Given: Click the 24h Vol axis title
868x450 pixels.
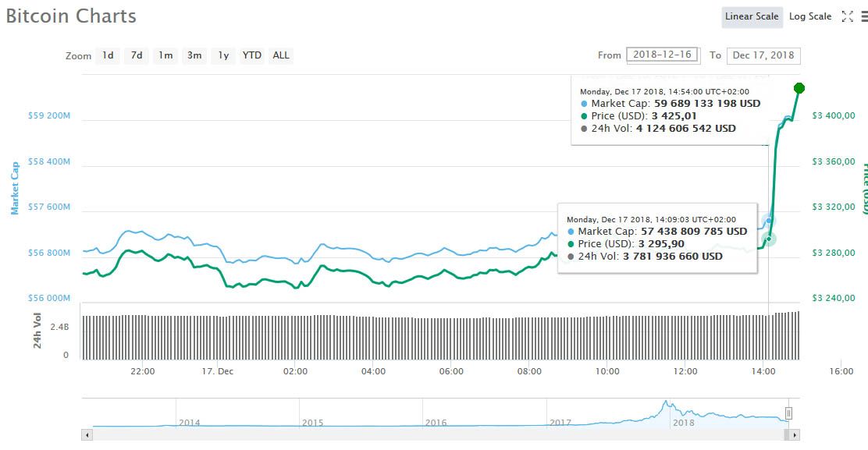Looking at the screenshot, I should click(x=37, y=331).
